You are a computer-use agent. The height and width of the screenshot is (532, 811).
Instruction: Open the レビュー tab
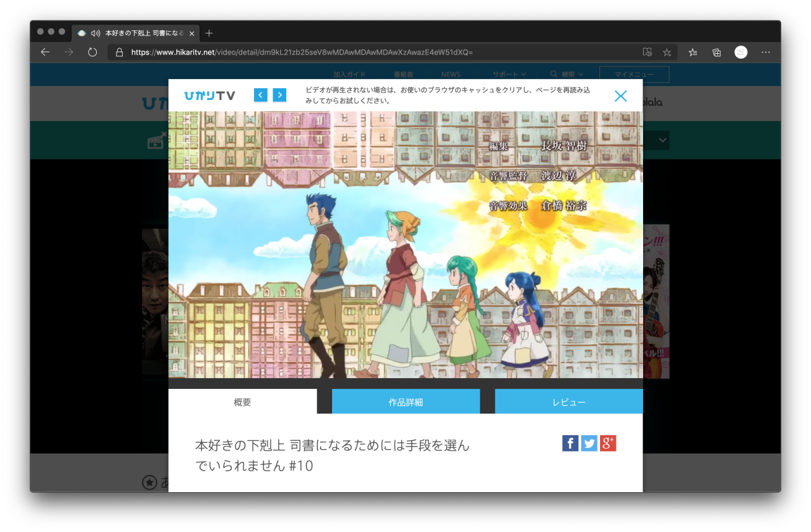point(569,402)
